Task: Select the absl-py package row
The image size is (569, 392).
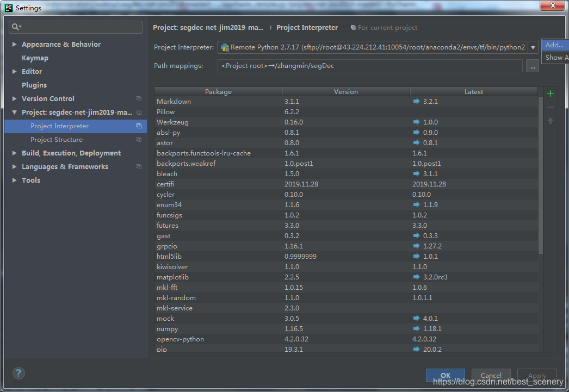Action: [346, 132]
